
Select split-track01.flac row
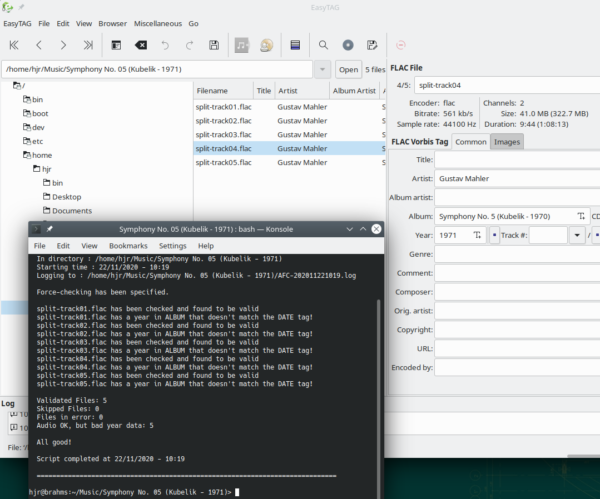tap(290, 107)
